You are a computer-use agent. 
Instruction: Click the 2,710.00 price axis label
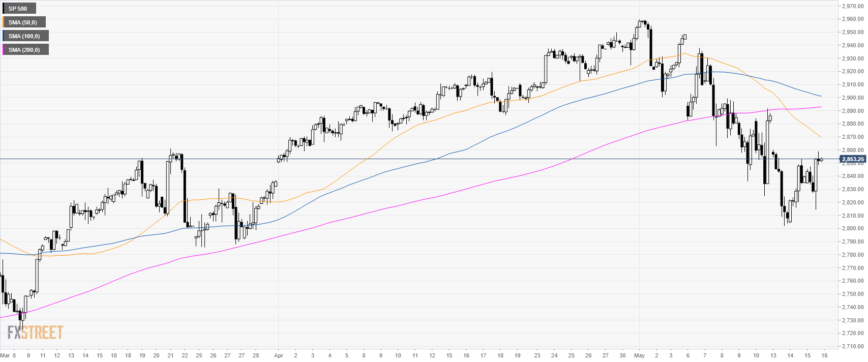[853, 346]
